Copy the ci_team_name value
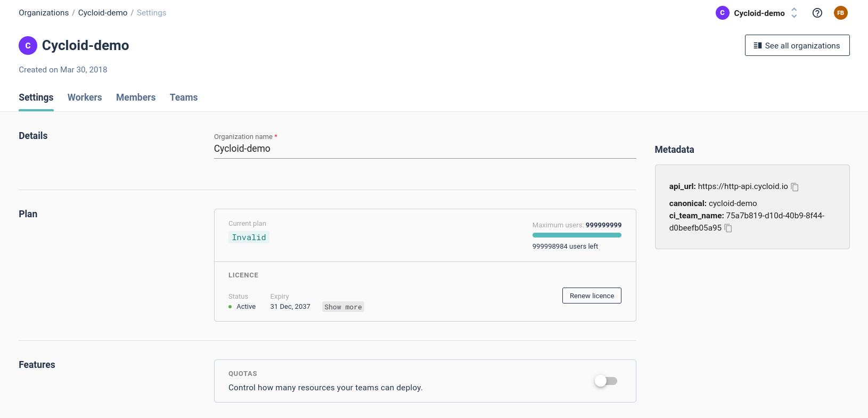This screenshot has height=418, width=868. click(728, 228)
